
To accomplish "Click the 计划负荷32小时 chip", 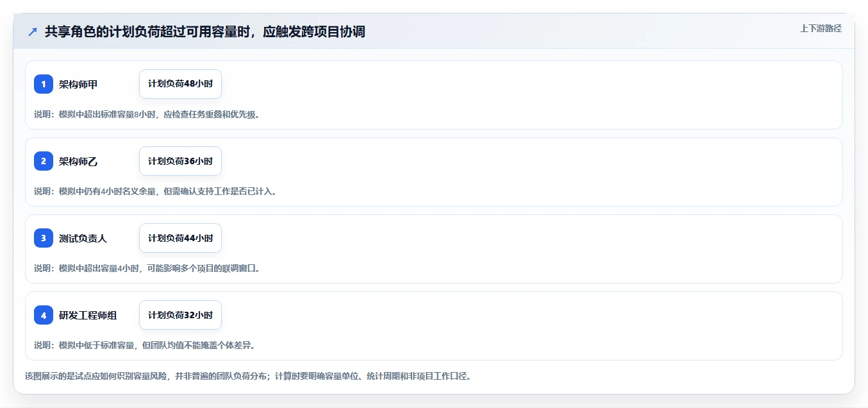I will [x=180, y=315].
